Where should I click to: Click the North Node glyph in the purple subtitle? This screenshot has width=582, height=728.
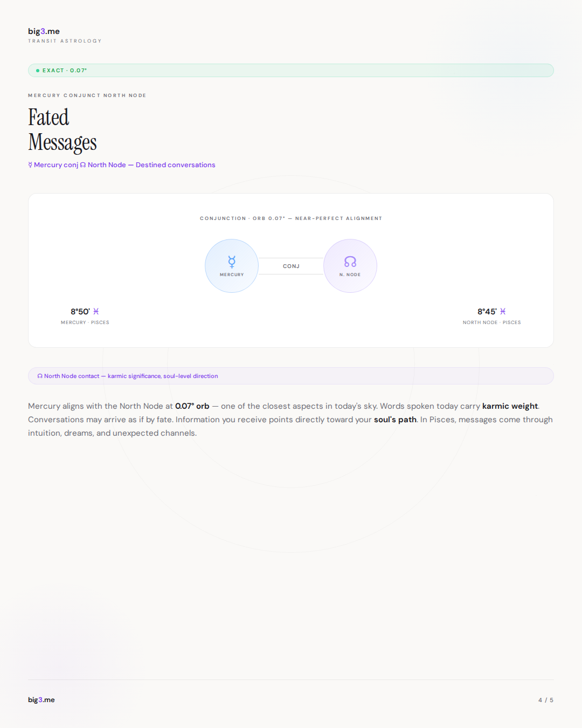[x=83, y=165]
